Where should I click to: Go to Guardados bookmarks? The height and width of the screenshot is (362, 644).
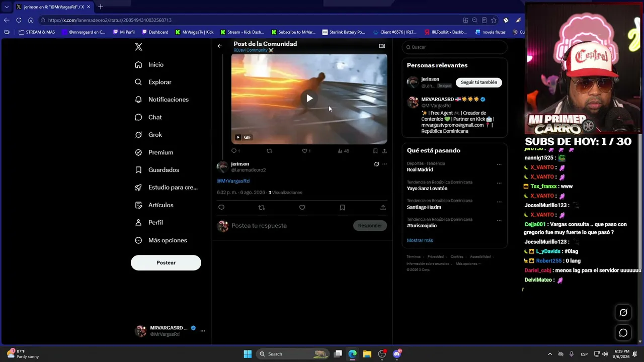tap(157, 170)
